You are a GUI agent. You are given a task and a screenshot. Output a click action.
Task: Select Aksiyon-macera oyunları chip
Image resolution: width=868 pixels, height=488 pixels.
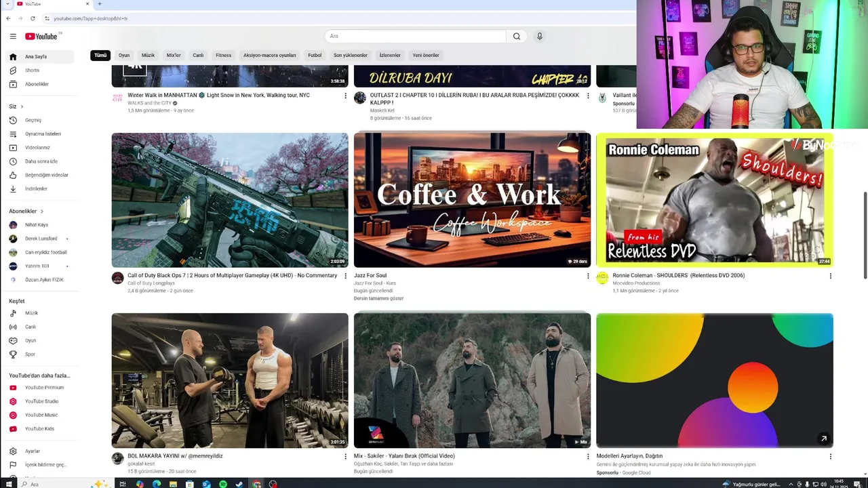pyautogui.click(x=270, y=55)
